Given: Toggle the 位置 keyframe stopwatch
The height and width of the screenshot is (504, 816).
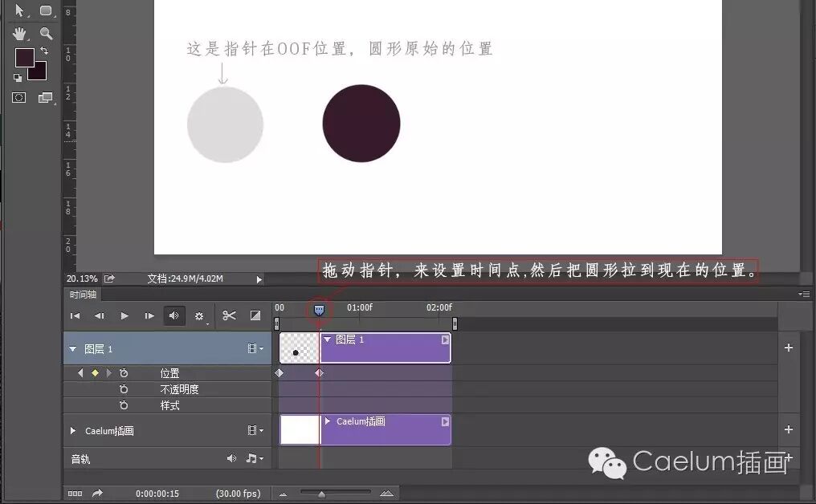Looking at the screenshot, I should point(122,372).
